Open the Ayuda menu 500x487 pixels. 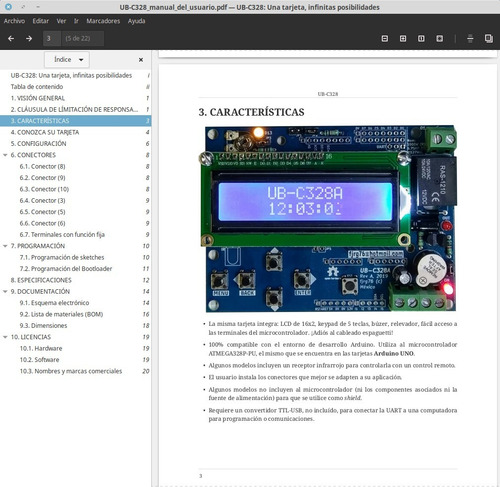137,21
